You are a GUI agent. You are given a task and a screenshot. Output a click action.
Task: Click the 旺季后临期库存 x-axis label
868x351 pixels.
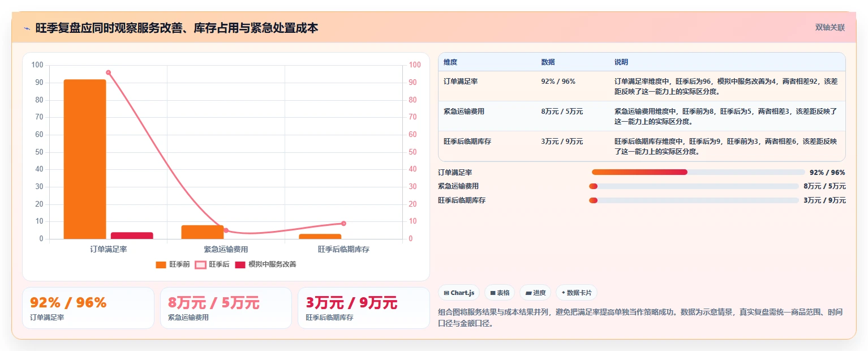pyautogui.click(x=343, y=249)
